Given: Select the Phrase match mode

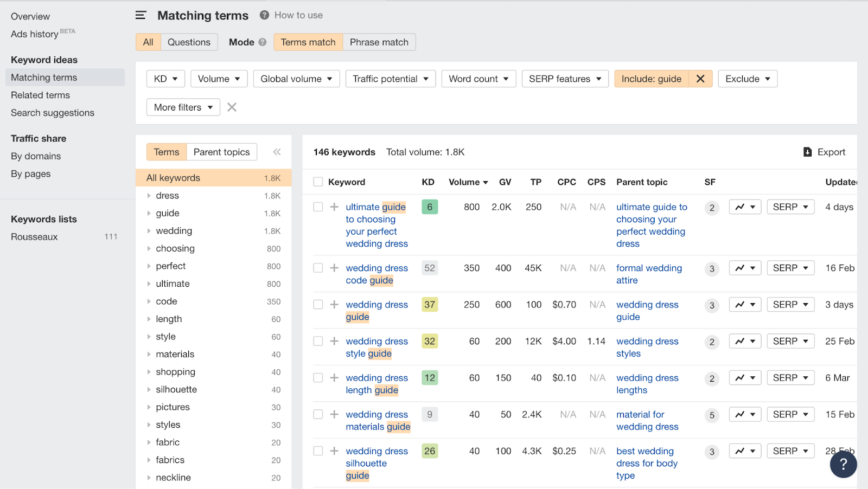Looking at the screenshot, I should [379, 42].
